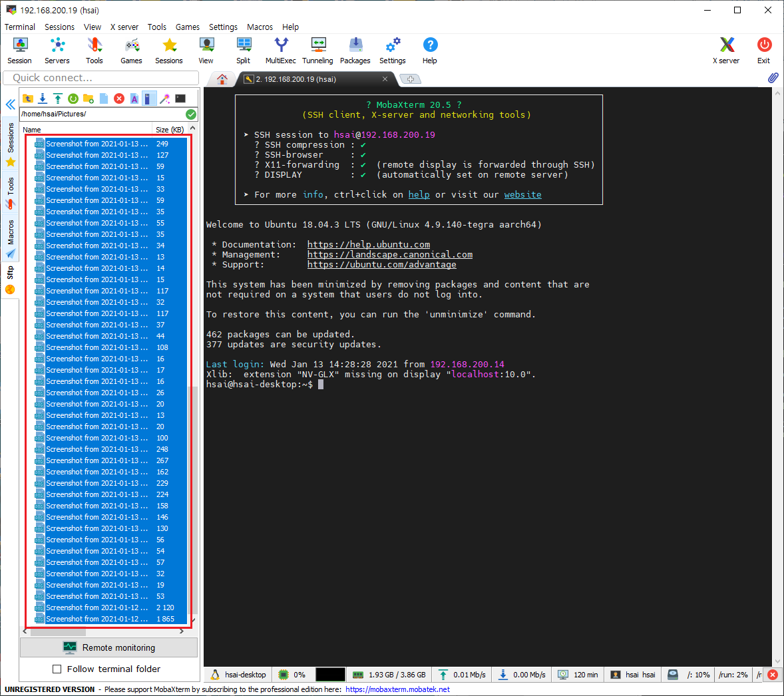
Task: Go to the home tab
Action: click(x=222, y=79)
